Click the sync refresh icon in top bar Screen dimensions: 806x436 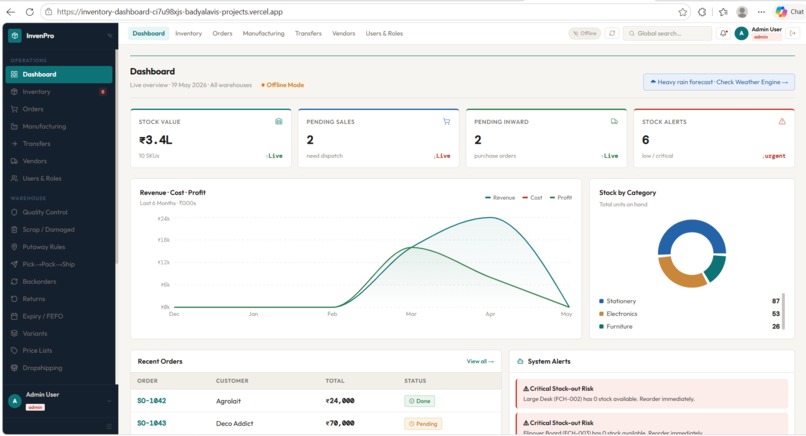click(x=612, y=33)
